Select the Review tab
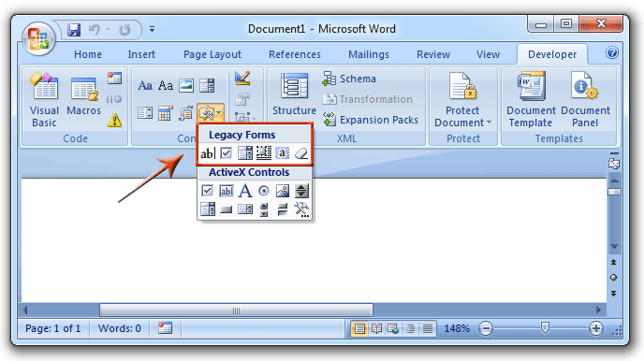 (x=433, y=54)
